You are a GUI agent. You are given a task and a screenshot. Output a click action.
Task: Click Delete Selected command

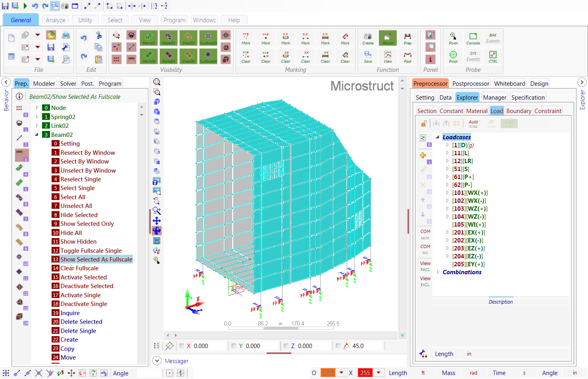81,322
